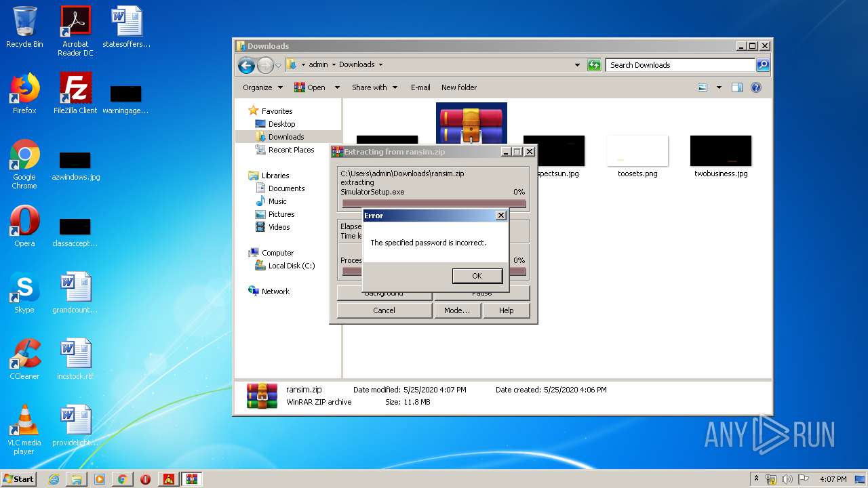Open Chrome from the taskbar

pyautogui.click(x=123, y=479)
